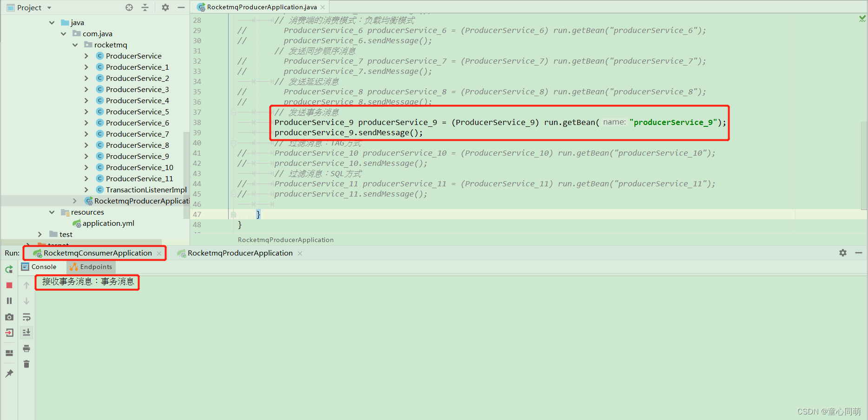Pin the Run tool window
868x420 pixels.
(9, 373)
